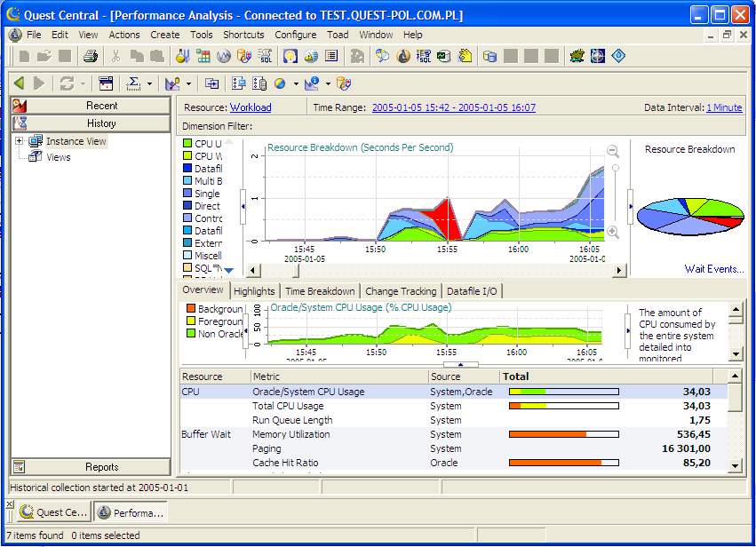
Task: Click the Print icon in the toolbar
Action: tap(90, 56)
